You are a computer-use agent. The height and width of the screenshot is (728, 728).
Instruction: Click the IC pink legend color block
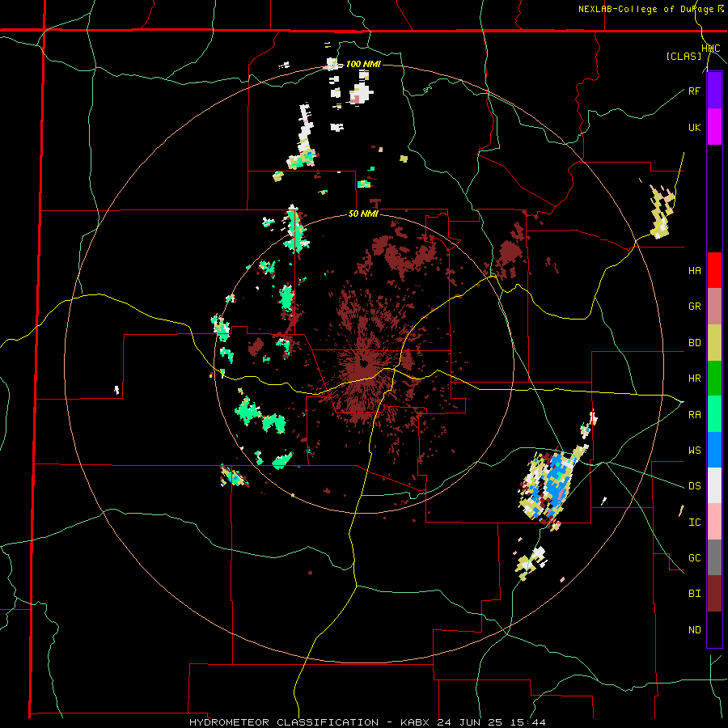[x=714, y=522]
